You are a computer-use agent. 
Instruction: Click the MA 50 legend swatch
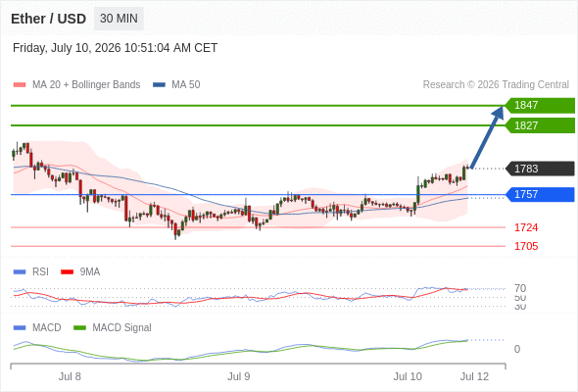click(x=159, y=85)
